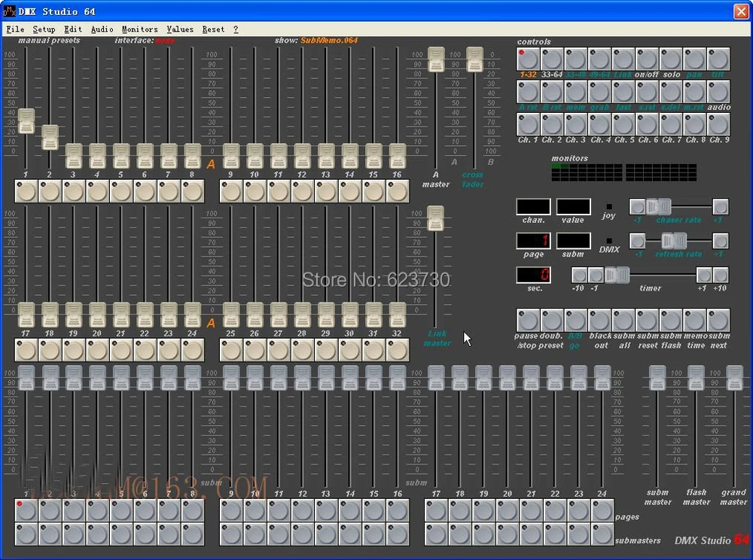The height and width of the screenshot is (560, 753).
Task: Increase chaser rate with +1 button
Action: click(x=721, y=206)
